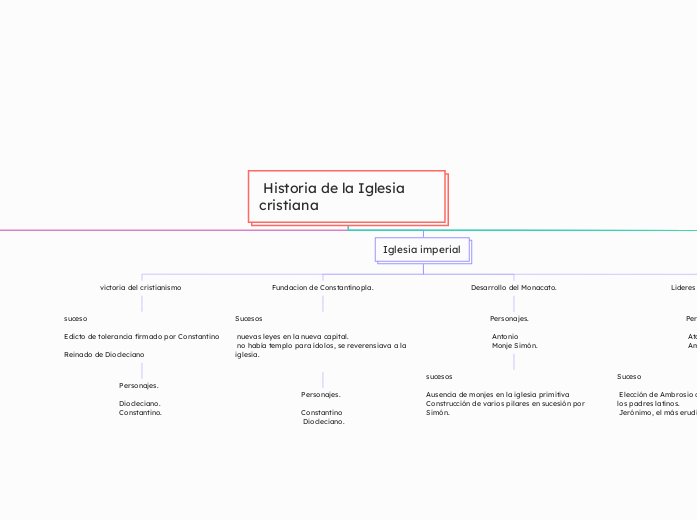Click 'Fundacion de Constantinopla.' topic
Viewport: 697px width, 520px height.
click(323, 288)
